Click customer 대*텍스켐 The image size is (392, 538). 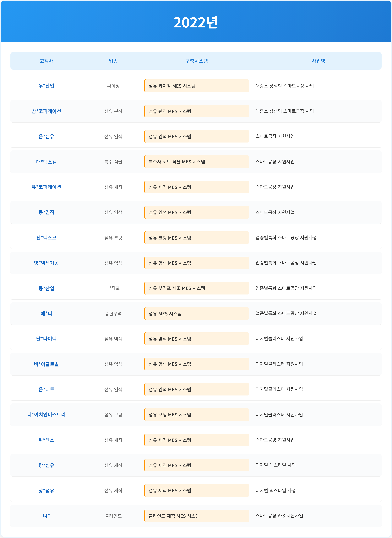tap(46, 162)
